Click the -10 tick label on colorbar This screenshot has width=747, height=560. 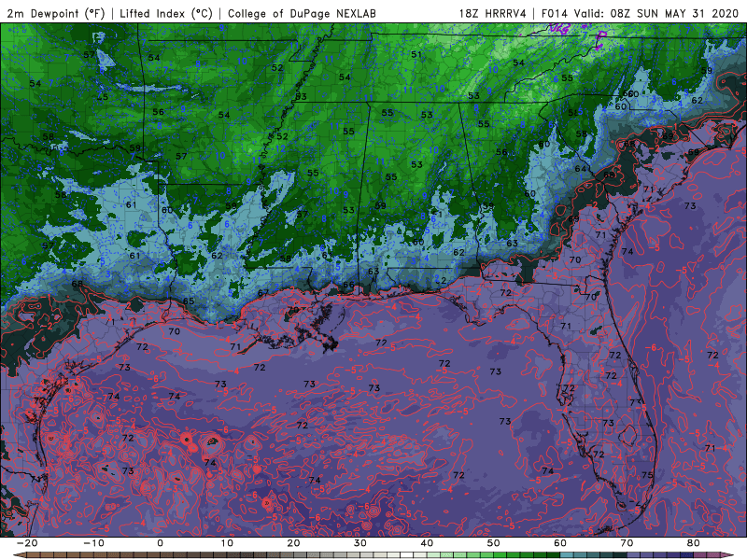pyautogui.click(x=93, y=543)
